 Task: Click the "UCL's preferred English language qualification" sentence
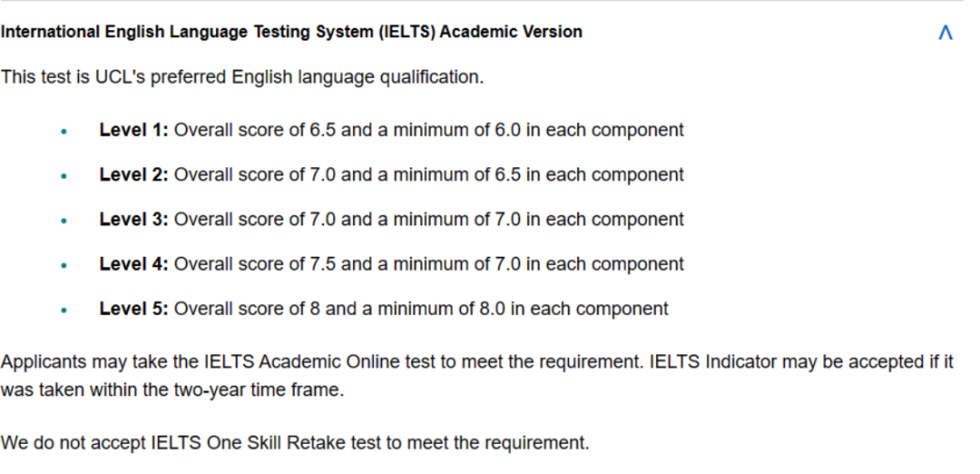(x=242, y=77)
